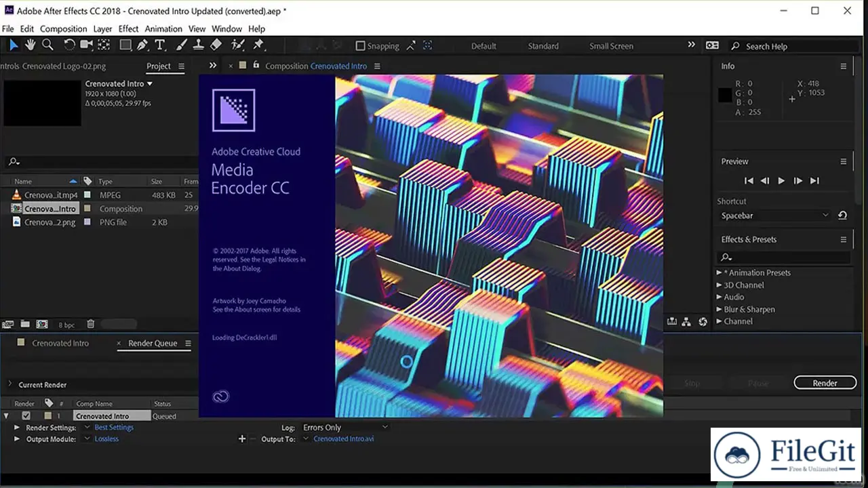The width and height of the screenshot is (868, 488).
Task: Create a new composition from Project panel footer
Action: [x=42, y=325]
